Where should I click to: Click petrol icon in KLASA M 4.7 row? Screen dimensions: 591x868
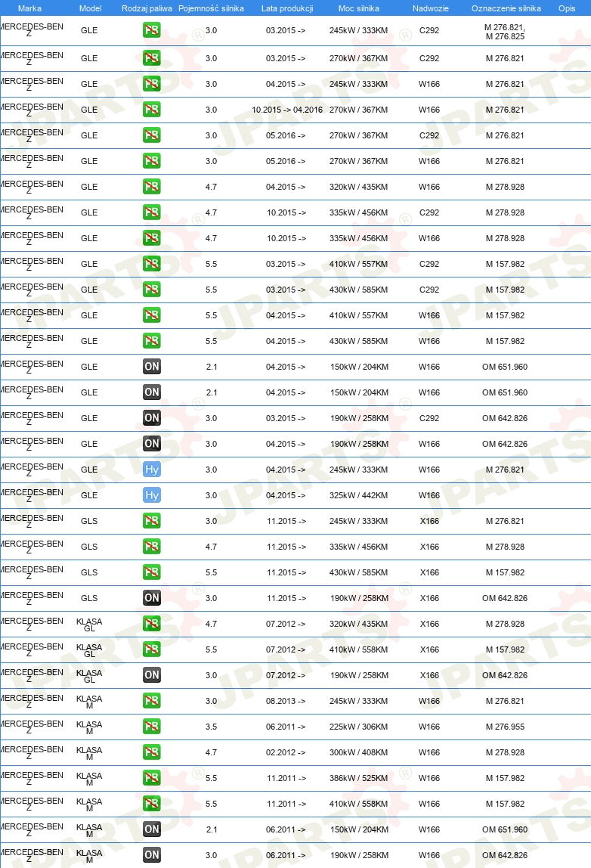[152, 752]
